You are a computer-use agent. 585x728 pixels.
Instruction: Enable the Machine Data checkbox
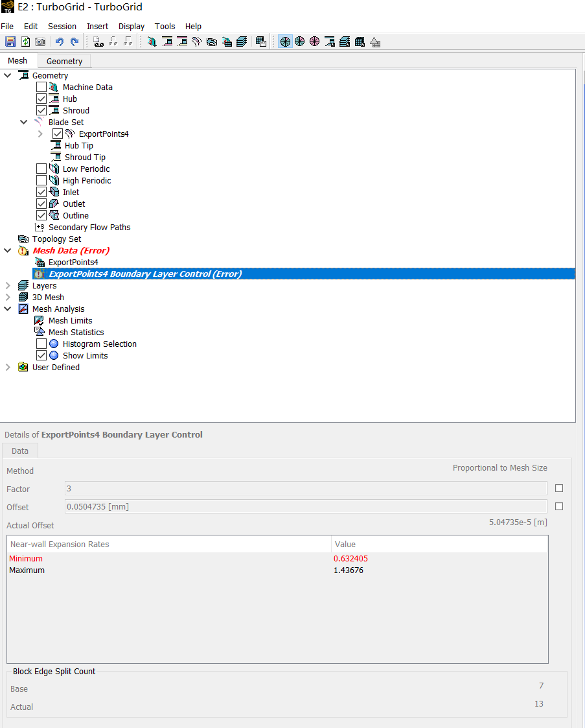(x=41, y=88)
